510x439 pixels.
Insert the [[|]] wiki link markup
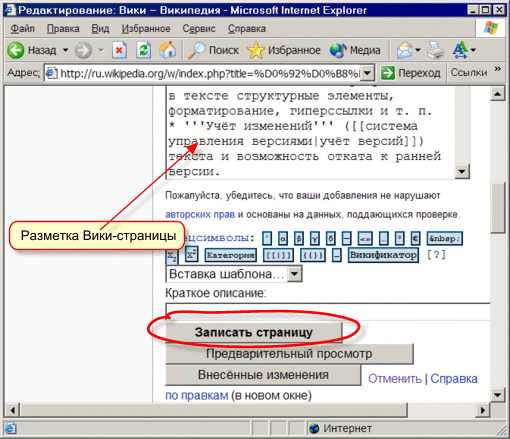pos(279,256)
